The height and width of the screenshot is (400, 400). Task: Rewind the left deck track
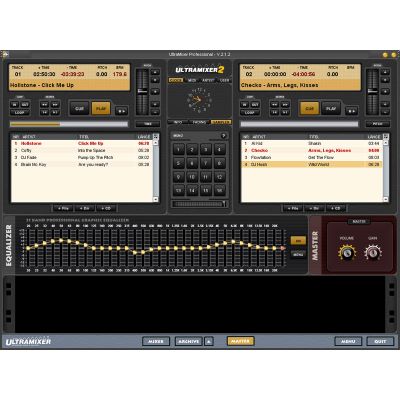tap(44, 105)
